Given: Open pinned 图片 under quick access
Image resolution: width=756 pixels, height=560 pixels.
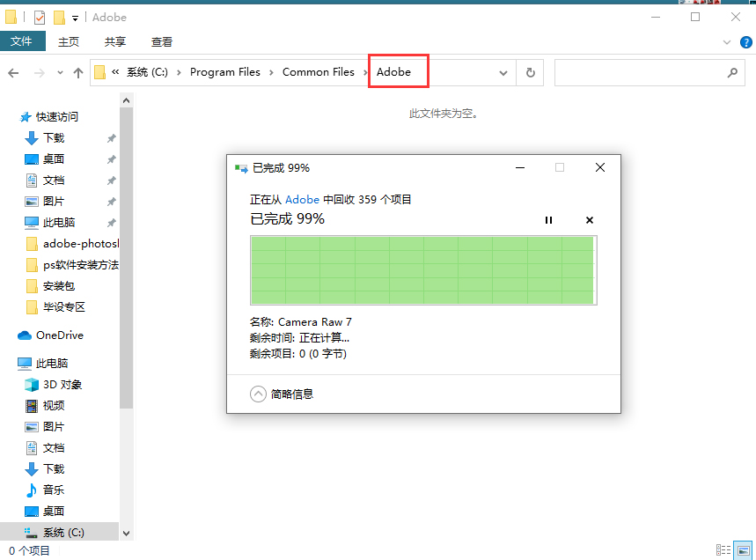Looking at the screenshot, I should point(54,202).
